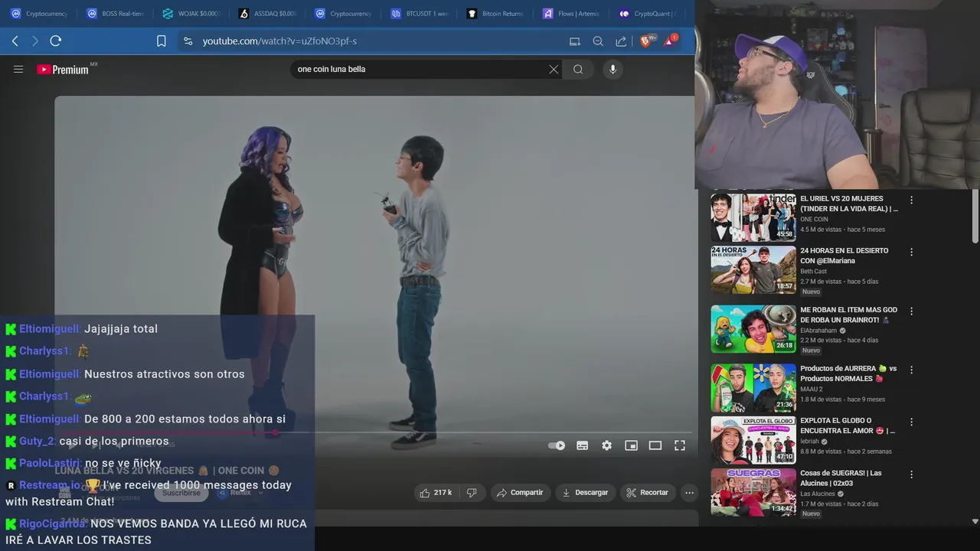
Task: Switch to Bitcoin Returns browser tab
Action: click(495, 14)
